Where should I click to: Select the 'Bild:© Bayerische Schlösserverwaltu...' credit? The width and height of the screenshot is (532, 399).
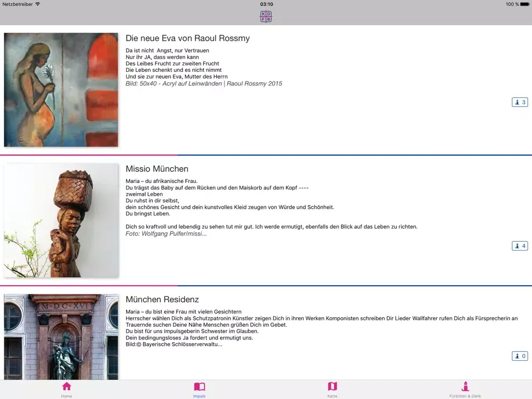(174, 344)
